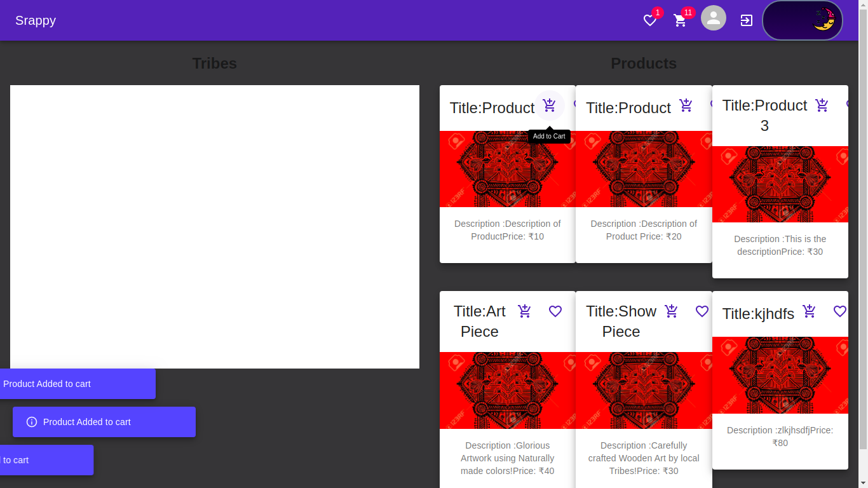The image size is (868, 488).
Task: Click the Title:Product 3 text
Action: point(764,116)
